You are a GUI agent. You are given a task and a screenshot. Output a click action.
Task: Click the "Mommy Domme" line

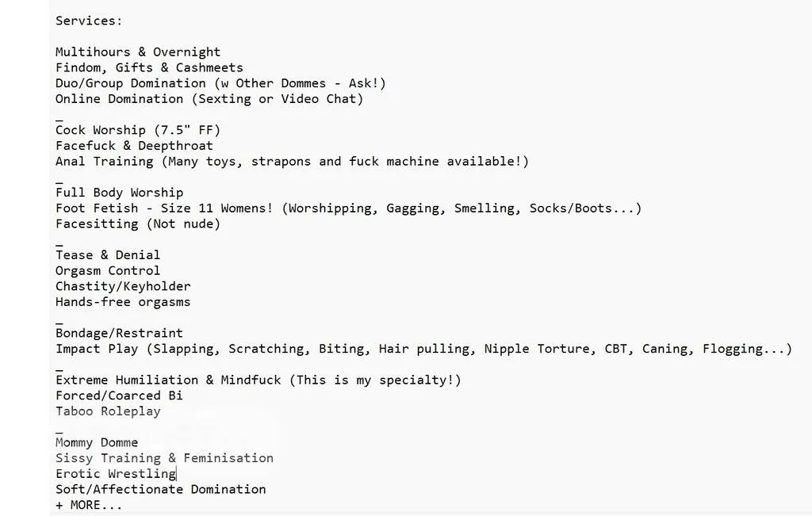tap(97, 442)
